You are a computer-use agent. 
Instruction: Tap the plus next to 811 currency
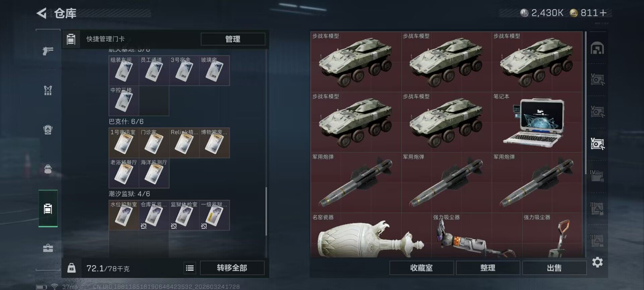(x=603, y=13)
